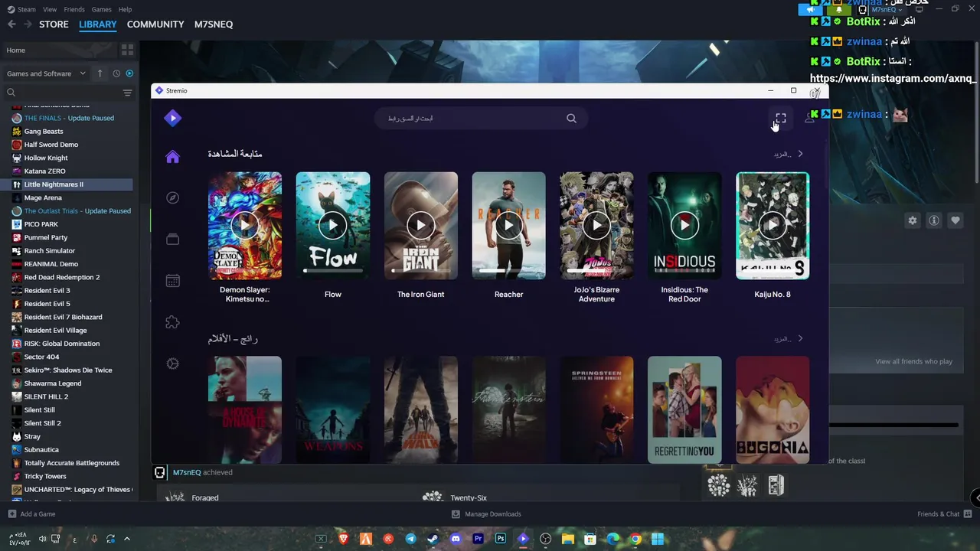Toggle the sort order arrow in Steam library
This screenshot has width=980, height=551.
tap(100, 73)
